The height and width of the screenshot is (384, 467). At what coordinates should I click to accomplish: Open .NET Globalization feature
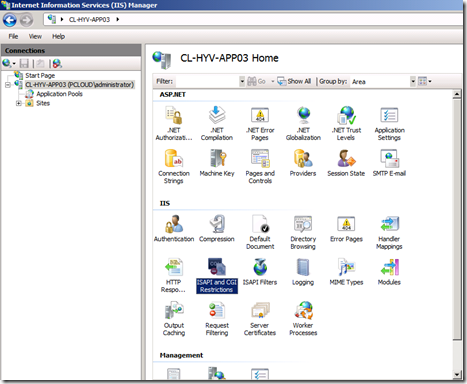[303, 123]
